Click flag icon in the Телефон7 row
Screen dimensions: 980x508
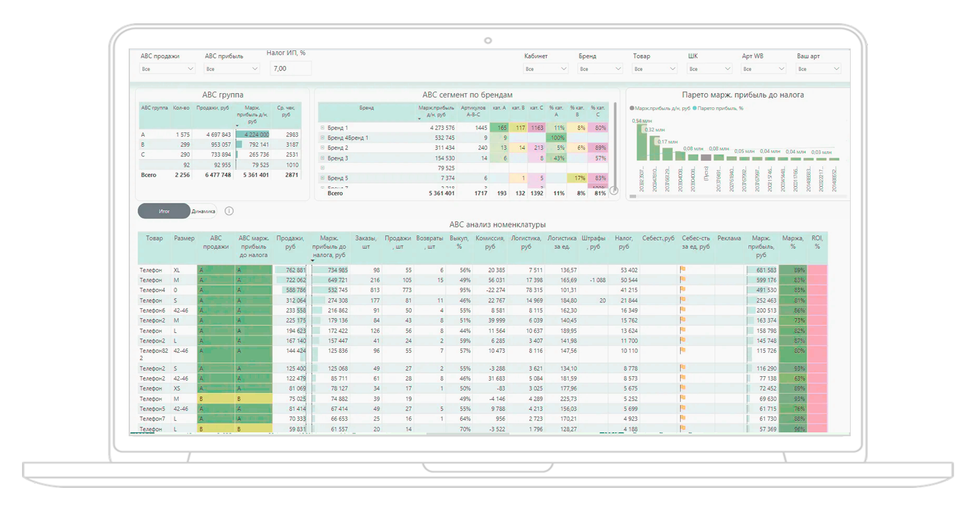683,419
